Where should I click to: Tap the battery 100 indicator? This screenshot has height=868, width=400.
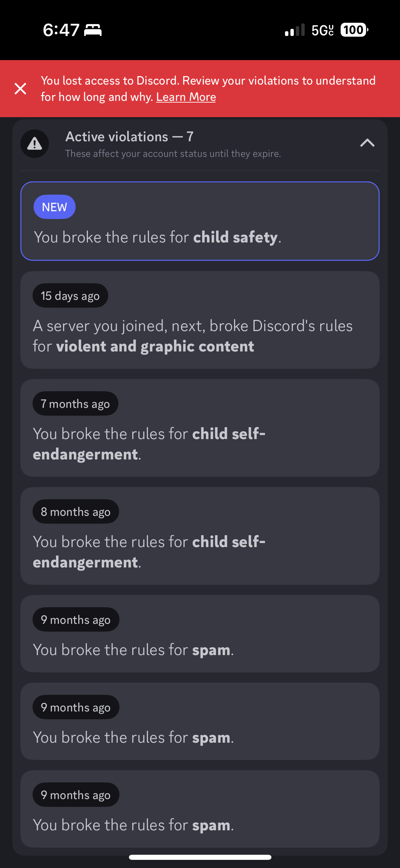pos(354,30)
